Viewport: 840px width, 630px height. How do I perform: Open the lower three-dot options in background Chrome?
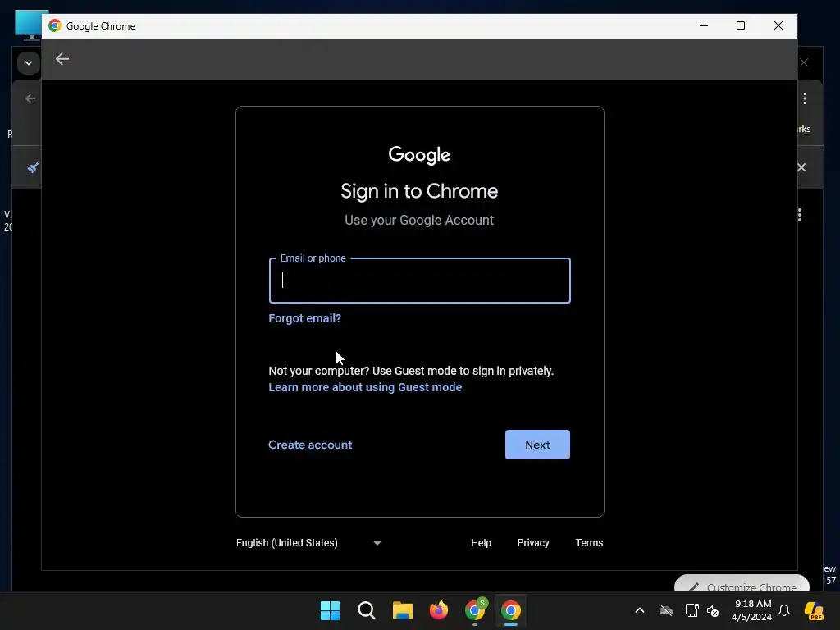(x=799, y=215)
